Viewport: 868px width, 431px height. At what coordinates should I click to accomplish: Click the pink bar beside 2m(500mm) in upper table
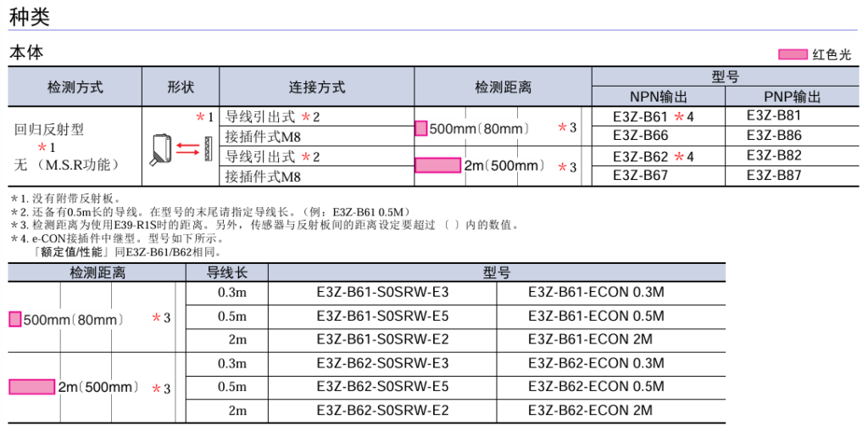coord(437,165)
